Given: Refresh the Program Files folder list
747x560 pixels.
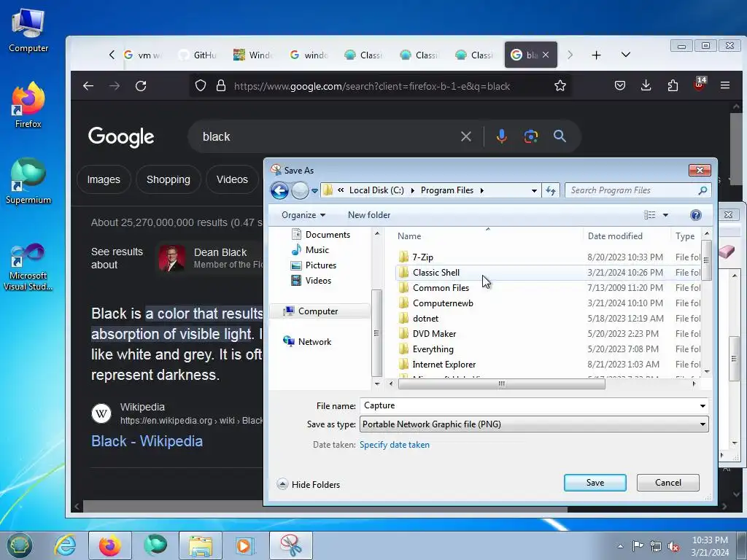Looking at the screenshot, I should 551,190.
